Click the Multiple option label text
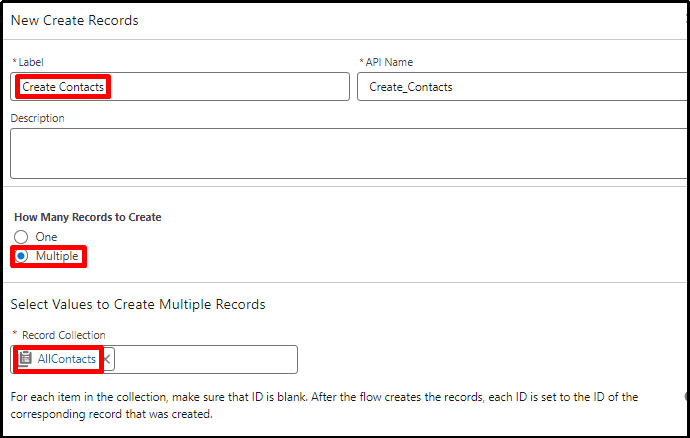The image size is (690, 438). [x=57, y=256]
